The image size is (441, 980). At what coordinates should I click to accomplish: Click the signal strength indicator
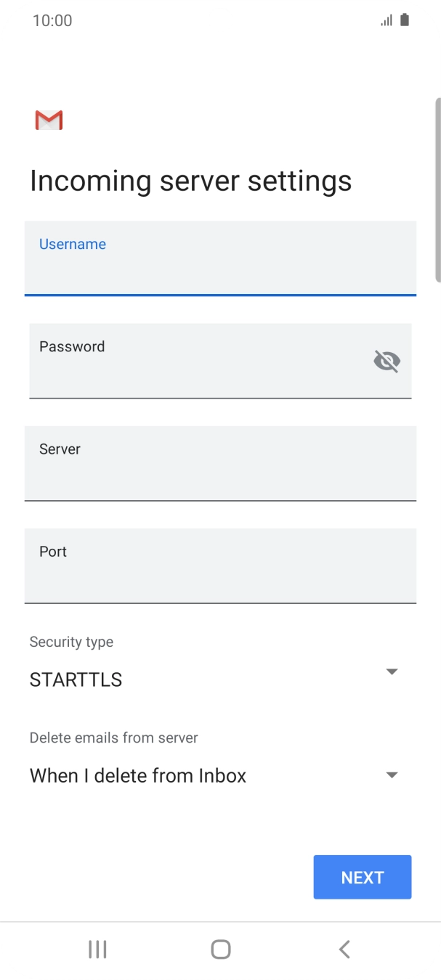tap(386, 20)
